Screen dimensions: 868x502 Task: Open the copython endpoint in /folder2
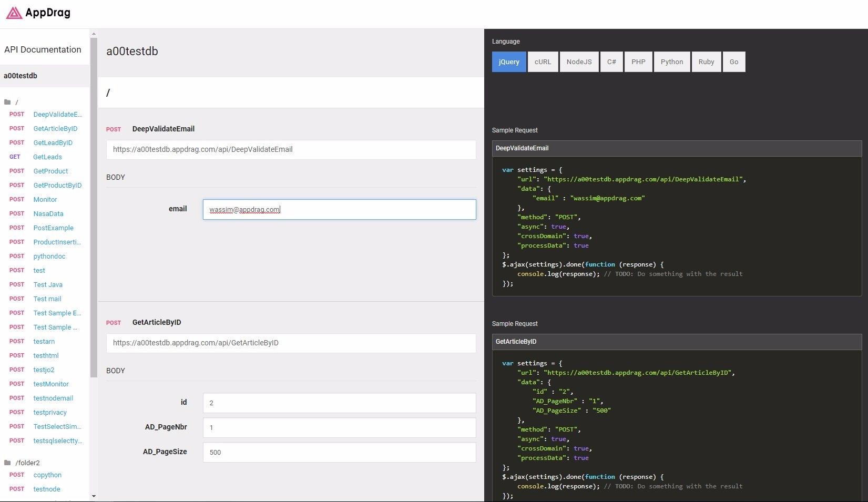click(x=47, y=475)
